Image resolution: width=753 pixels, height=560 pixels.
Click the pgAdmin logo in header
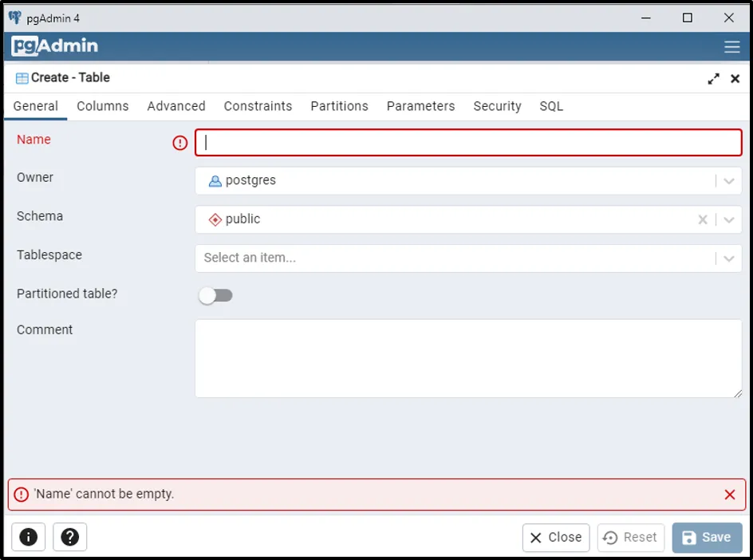coord(55,46)
